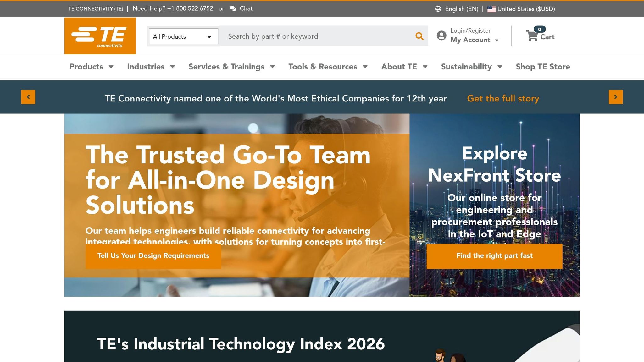The image size is (644, 362).
Task: Click Get the full story link
Action: [503, 98]
